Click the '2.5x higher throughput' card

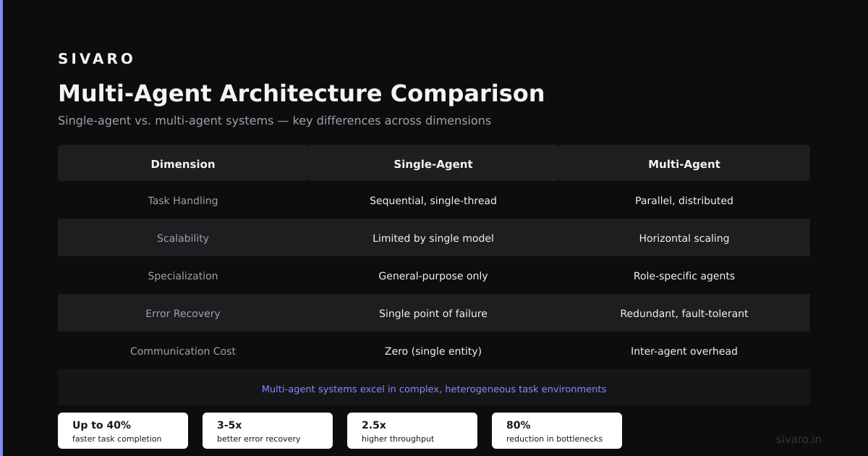(x=412, y=431)
